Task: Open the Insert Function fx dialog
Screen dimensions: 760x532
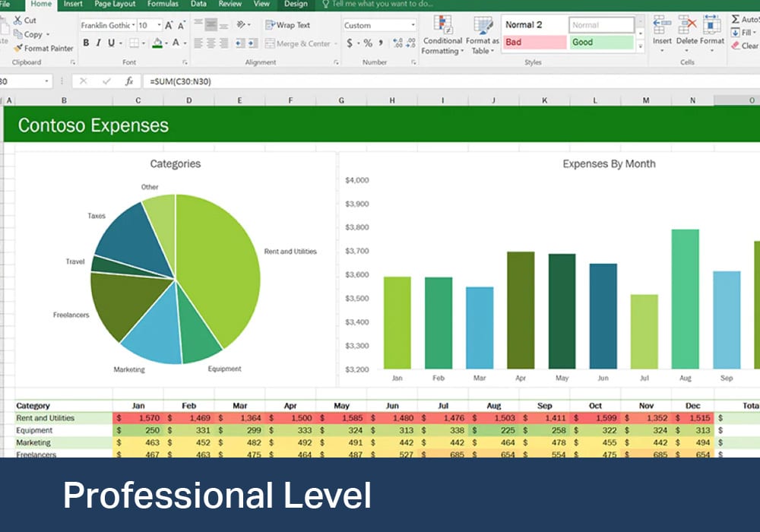Action: (x=129, y=81)
